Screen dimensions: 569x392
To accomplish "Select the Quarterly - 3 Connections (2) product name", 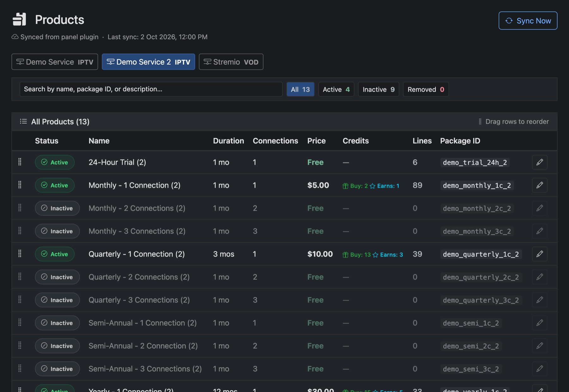I will tap(139, 300).
